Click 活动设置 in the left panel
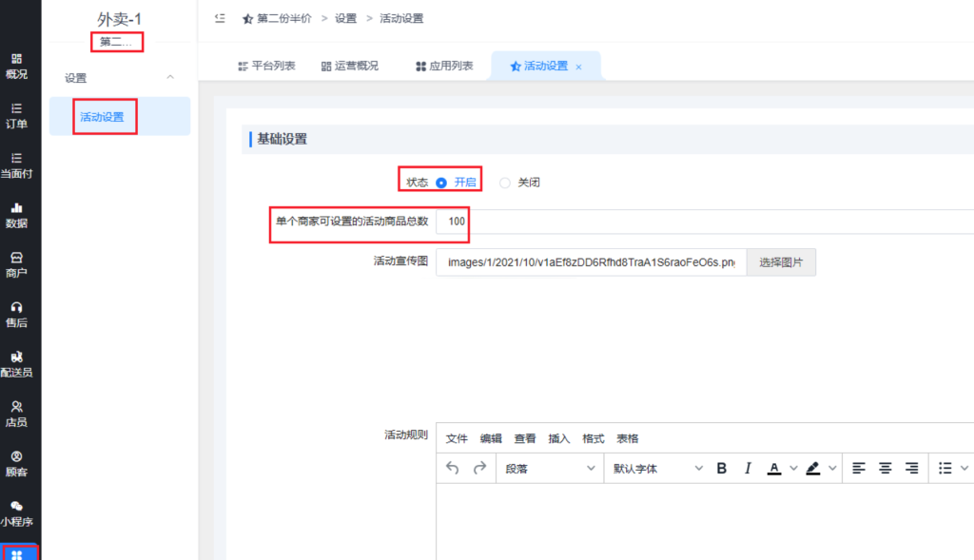 click(102, 117)
